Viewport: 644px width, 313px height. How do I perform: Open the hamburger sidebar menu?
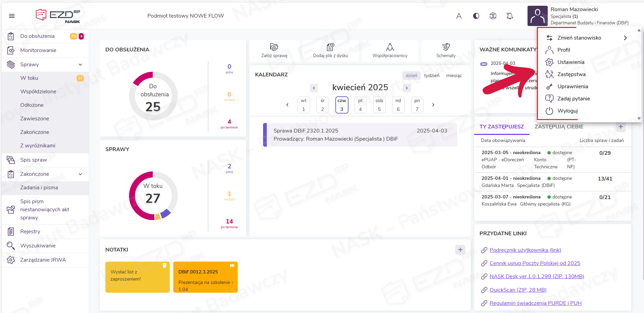(x=12, y=16)
